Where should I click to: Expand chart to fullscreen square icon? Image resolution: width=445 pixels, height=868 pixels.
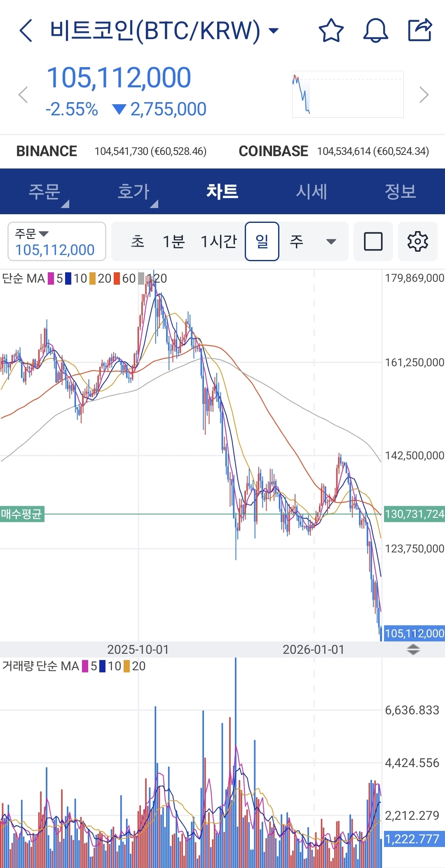click(x=373, y=241)
